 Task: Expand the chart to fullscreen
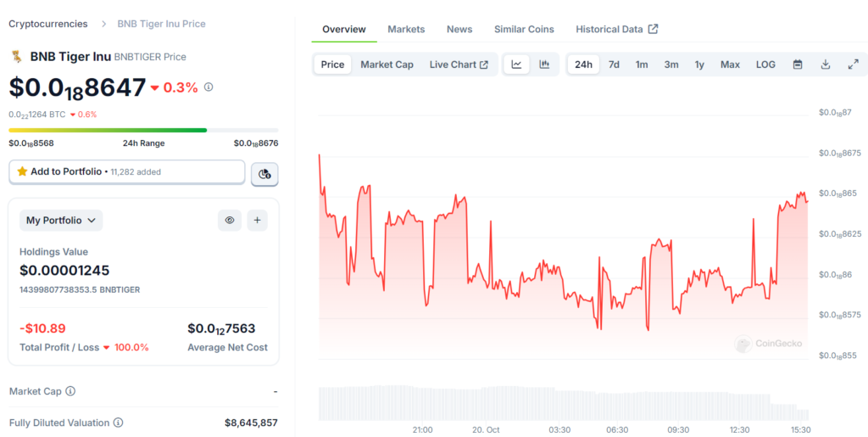853,64
